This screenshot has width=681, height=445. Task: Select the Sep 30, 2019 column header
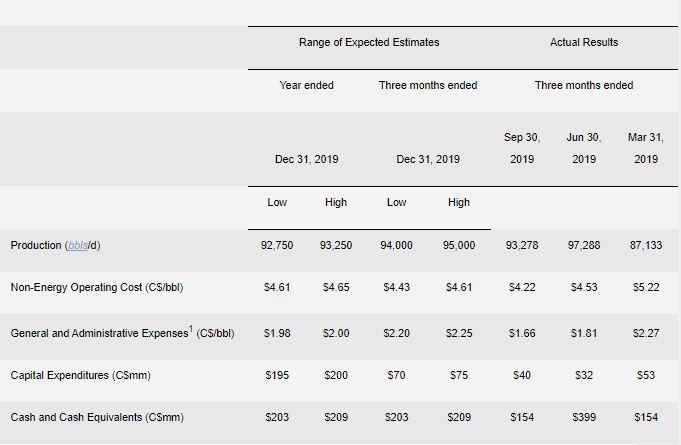[522, 148]
